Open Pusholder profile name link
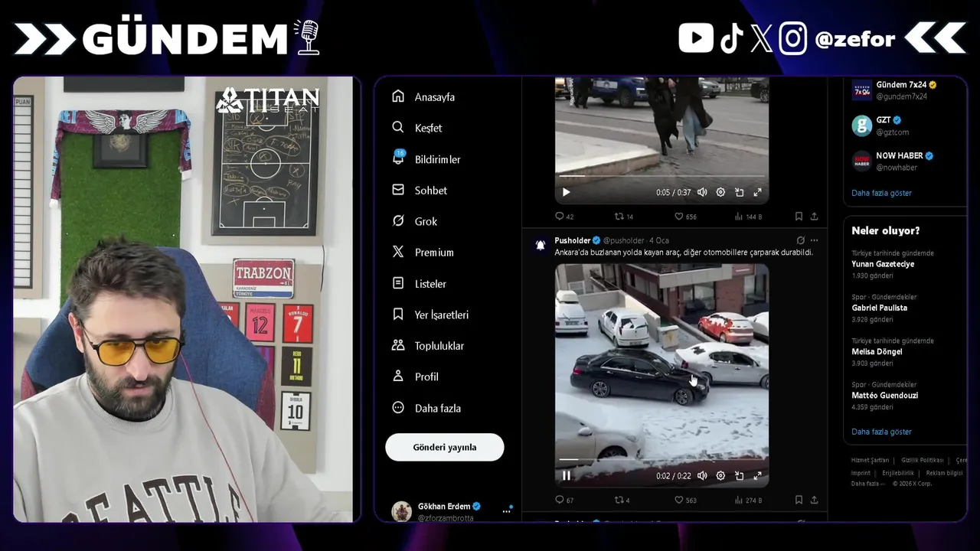The height and width of the screenshot is (551, 980). pos(572,240)
